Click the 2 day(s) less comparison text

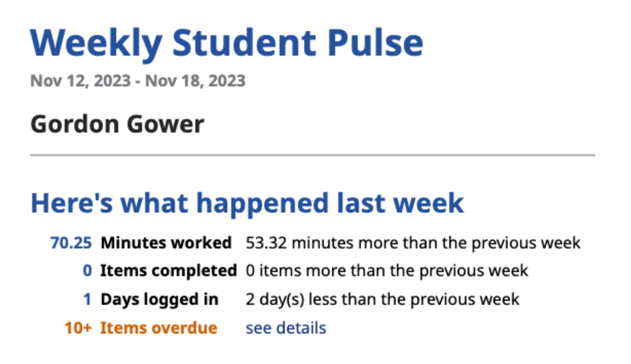[382, 299]
